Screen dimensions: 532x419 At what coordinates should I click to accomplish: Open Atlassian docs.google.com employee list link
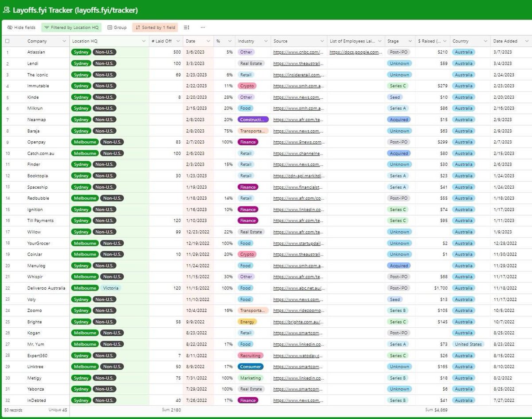(x=355, y=52)
